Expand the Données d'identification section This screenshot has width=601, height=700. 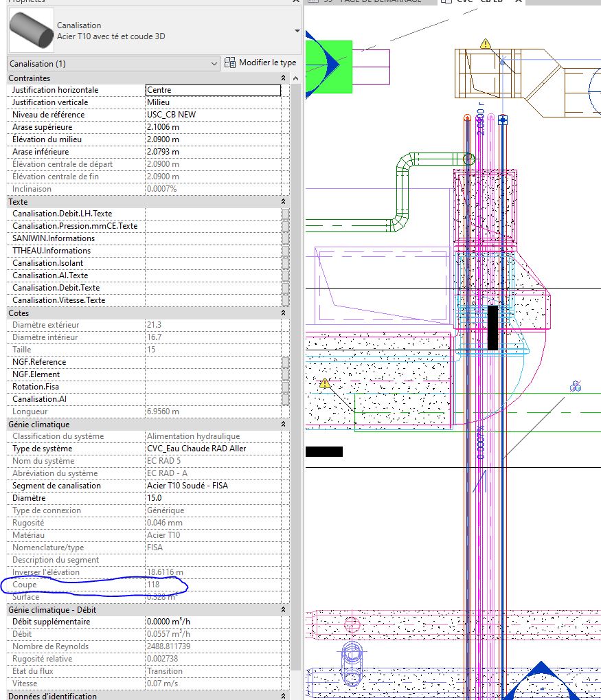[x=284, y=696]
